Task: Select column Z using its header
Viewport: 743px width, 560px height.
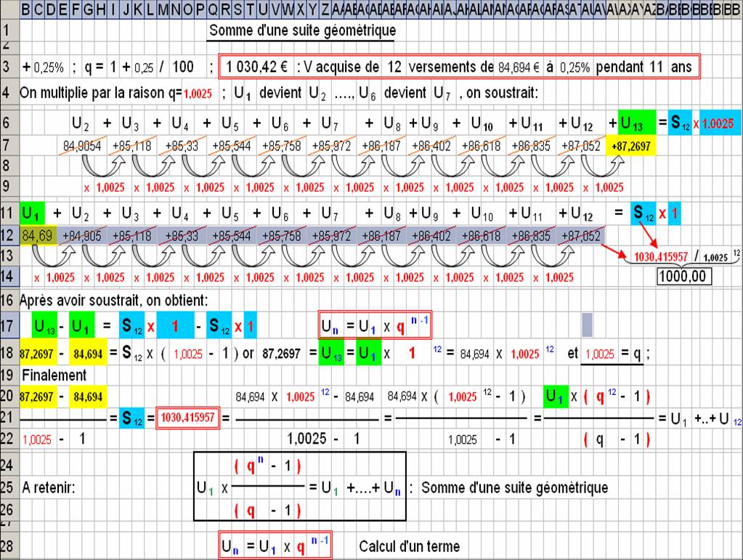Action: [325, 9]
